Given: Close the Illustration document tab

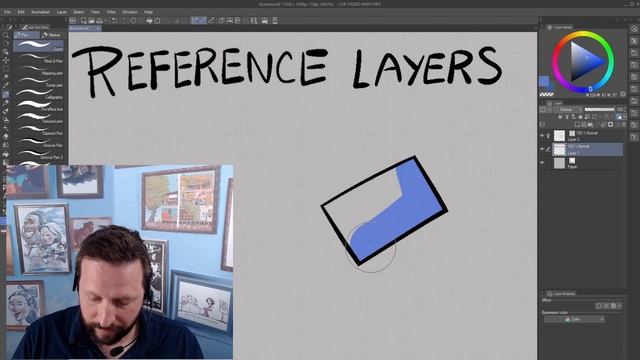Looking at the screenshot, I should [x=98, y=29].
